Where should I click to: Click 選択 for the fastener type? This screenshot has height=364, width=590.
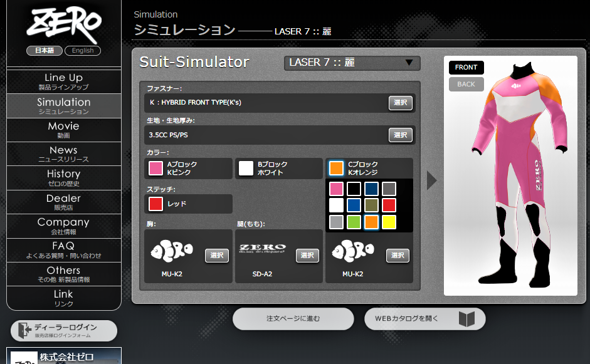click(401, 103)
